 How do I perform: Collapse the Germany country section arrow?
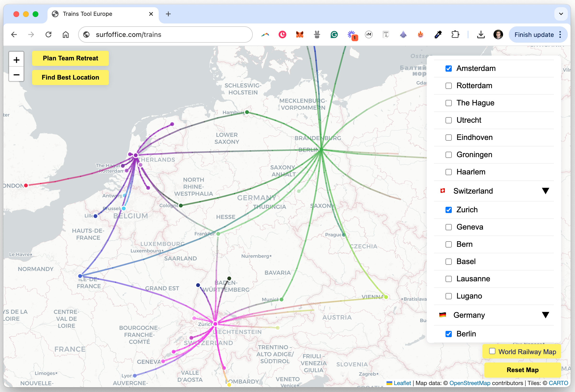point(545,315)
